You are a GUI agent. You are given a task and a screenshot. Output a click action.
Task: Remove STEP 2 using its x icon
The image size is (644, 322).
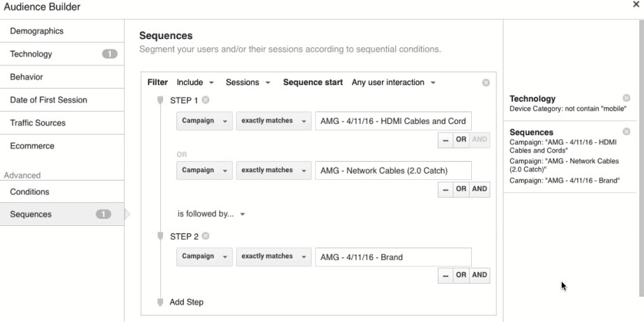coord(206,236)
